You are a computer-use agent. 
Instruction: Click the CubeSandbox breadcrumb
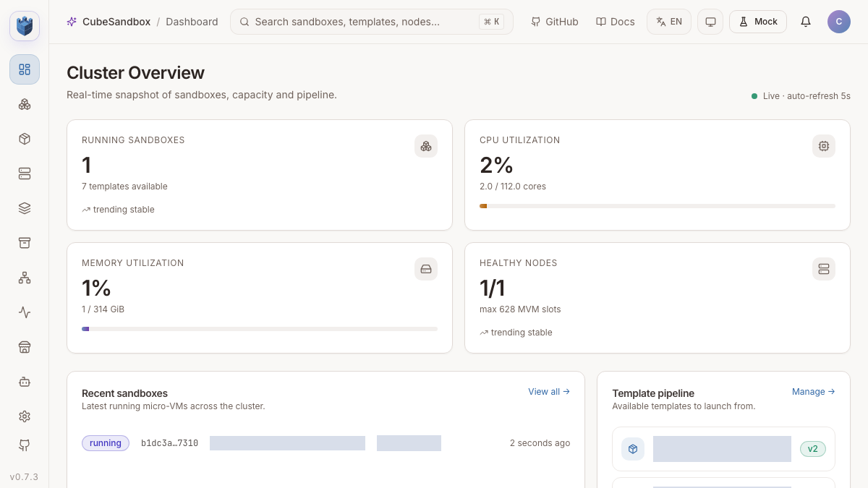pyautogui.click(x=116, y=22)
